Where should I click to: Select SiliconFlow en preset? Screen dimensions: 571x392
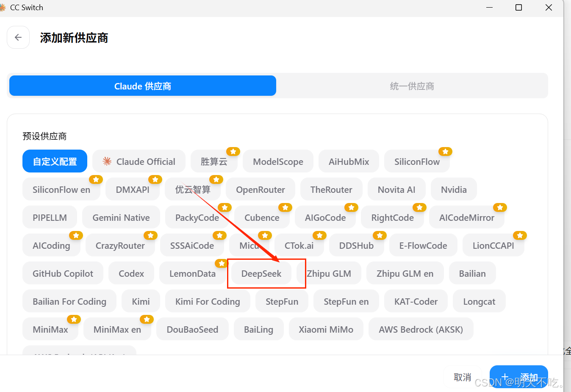61,189
